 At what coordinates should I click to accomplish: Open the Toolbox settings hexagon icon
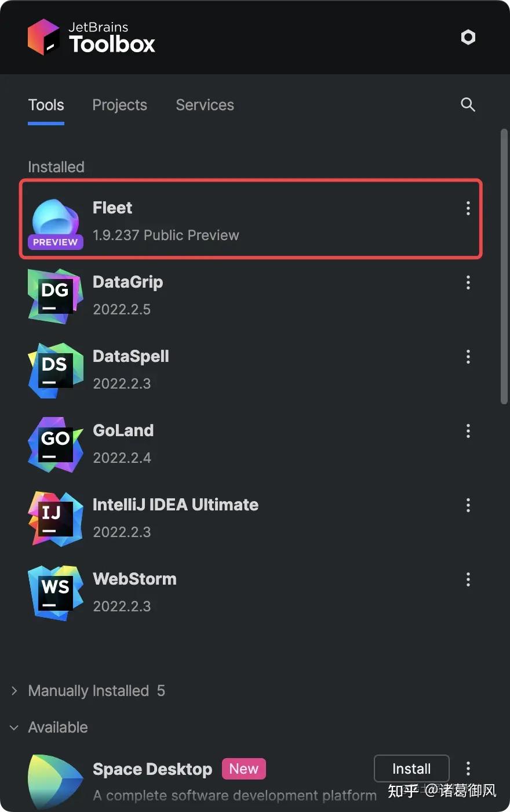point(468,37)
